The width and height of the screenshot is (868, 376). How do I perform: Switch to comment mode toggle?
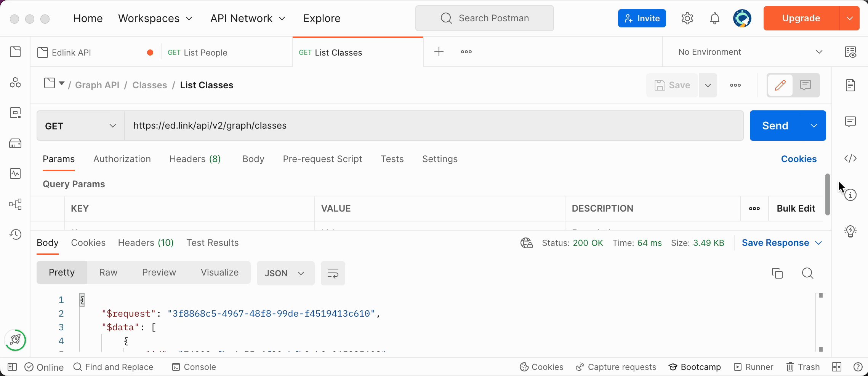(806, 85)
